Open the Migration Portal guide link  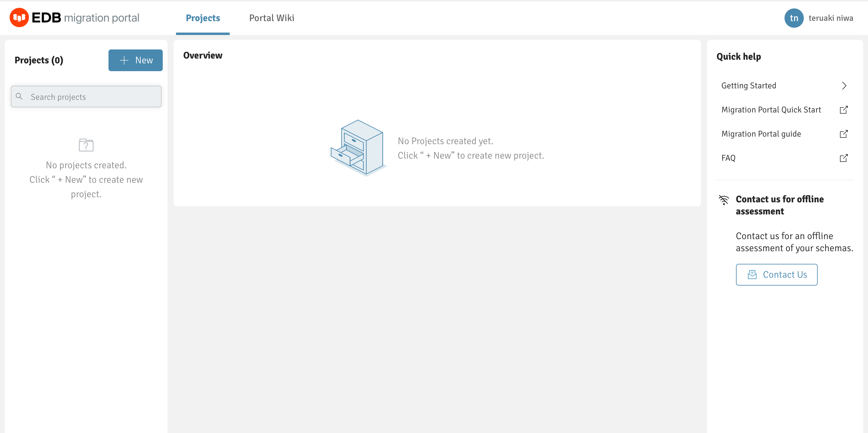pyautogui.click(x=761, y=134)
